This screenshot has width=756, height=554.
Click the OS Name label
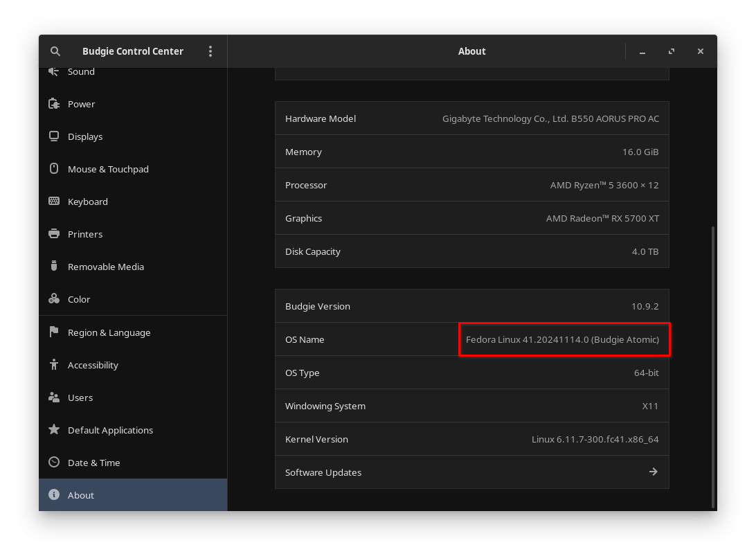[x=305, y=339]
